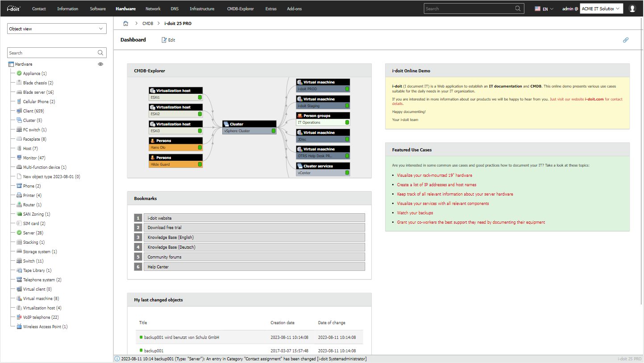
Task: Click the dashboard permalink chain icon
Action: point(626,40)
